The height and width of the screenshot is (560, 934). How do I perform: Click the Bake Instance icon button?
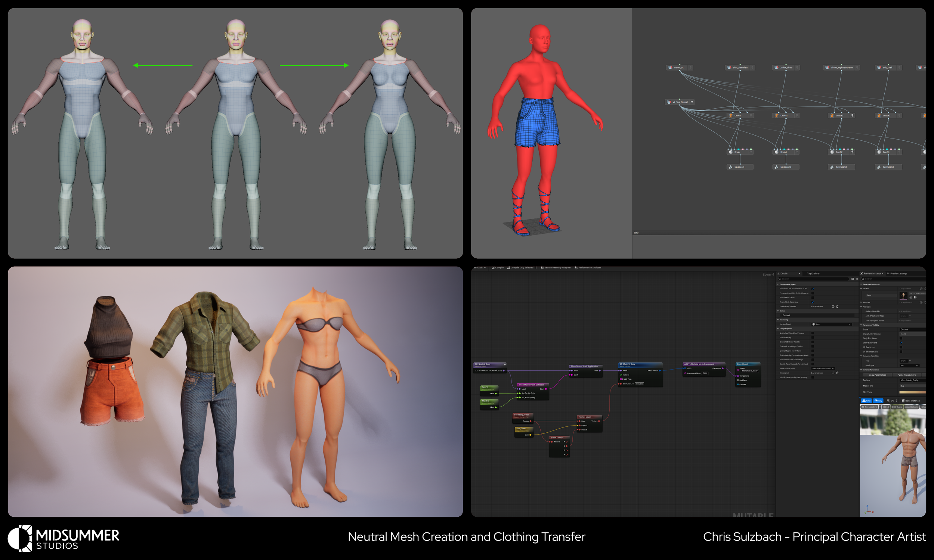click(903, 401)
